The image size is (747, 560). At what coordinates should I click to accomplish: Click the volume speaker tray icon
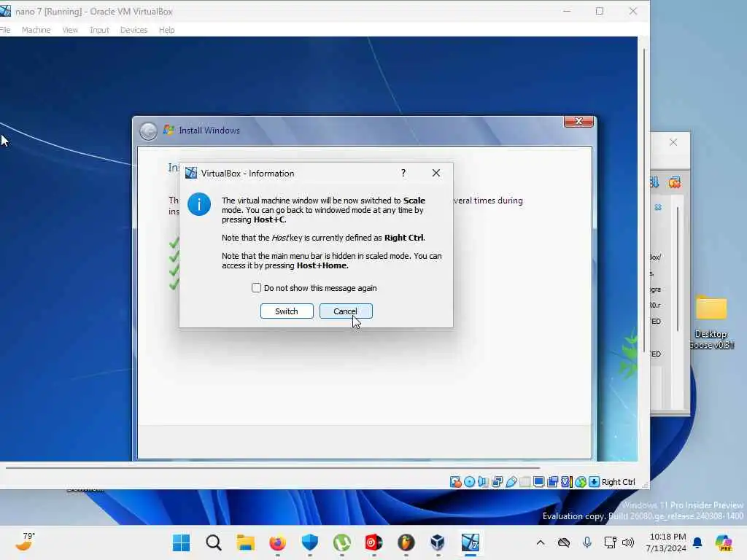[x=628, y=542]
